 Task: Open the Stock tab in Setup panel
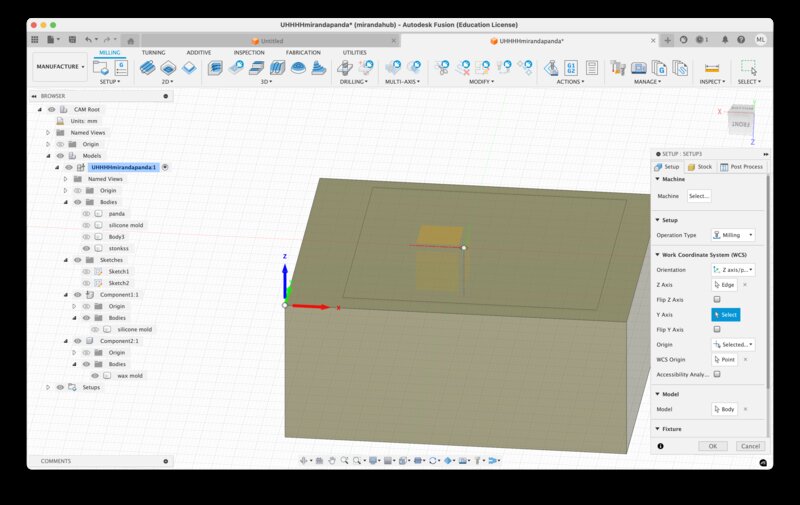coord(699,167)
